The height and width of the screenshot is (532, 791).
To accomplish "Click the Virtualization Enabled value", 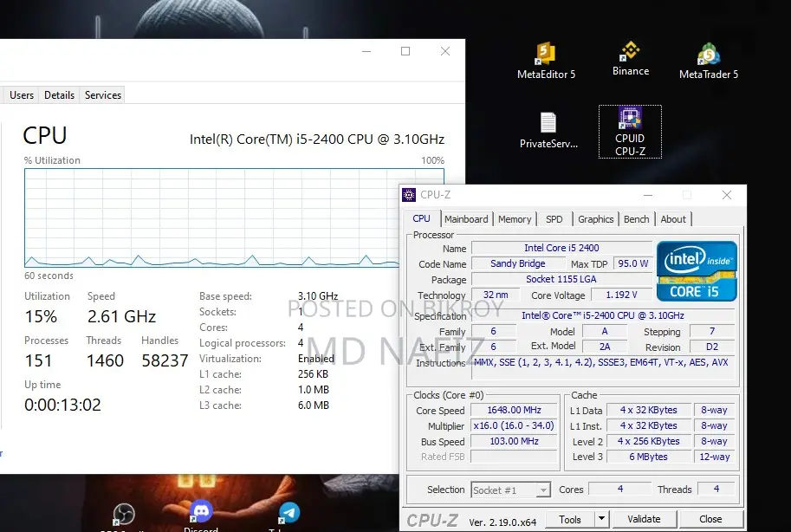I will (x=316, y=359).
